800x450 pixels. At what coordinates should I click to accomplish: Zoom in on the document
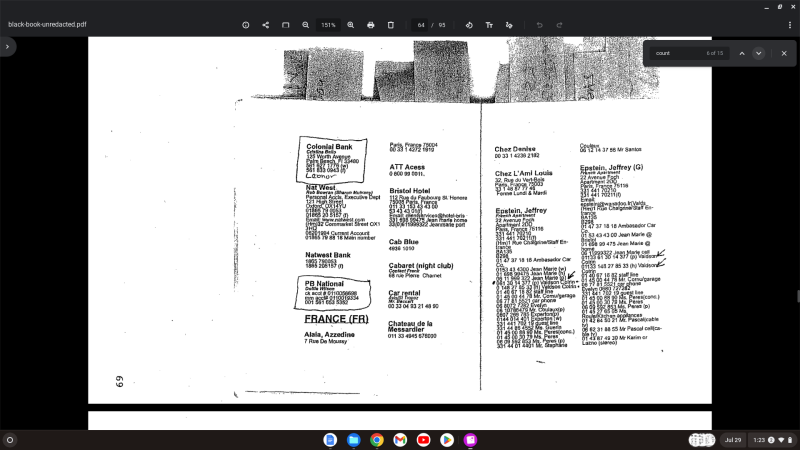tap(351, 25)
